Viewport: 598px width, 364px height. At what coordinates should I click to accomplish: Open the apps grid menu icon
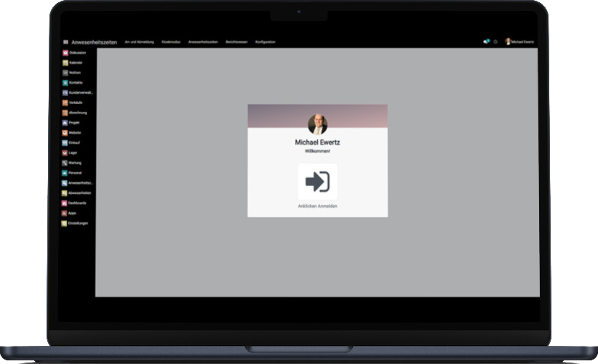pos(65,42)
